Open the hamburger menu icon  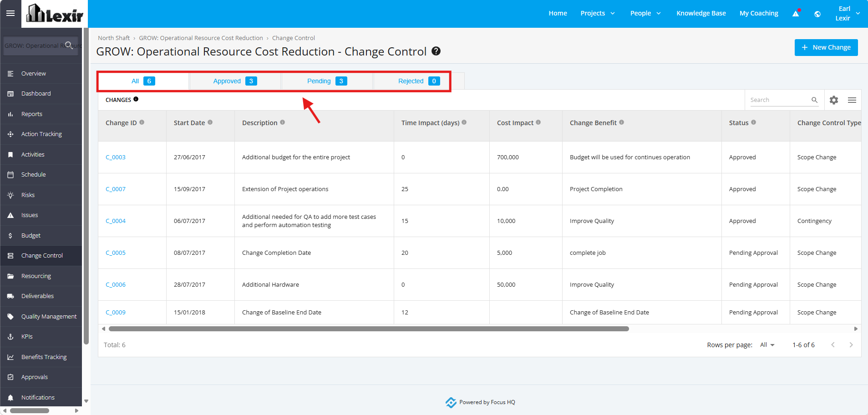10,13
